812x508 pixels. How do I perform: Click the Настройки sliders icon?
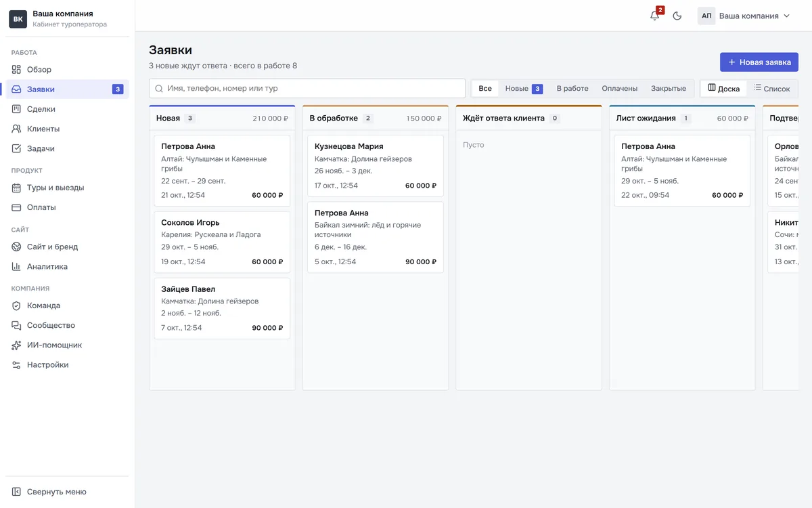click(x=17, y=364)
